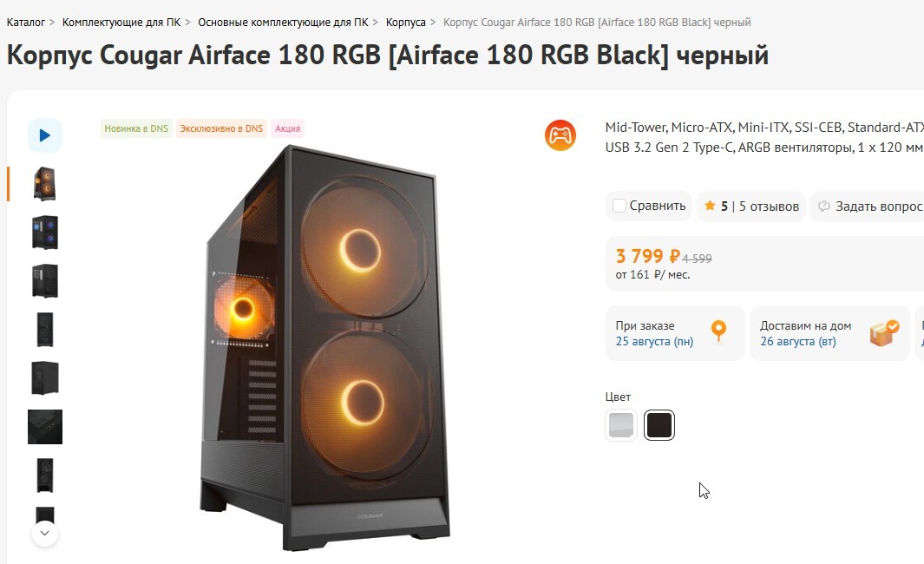Click the pink 'Акция' badge

coord(288,128)
